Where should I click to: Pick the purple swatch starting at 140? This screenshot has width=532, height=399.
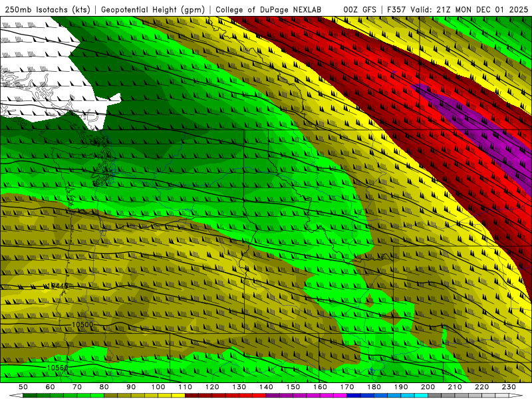(x=273, y=396)
